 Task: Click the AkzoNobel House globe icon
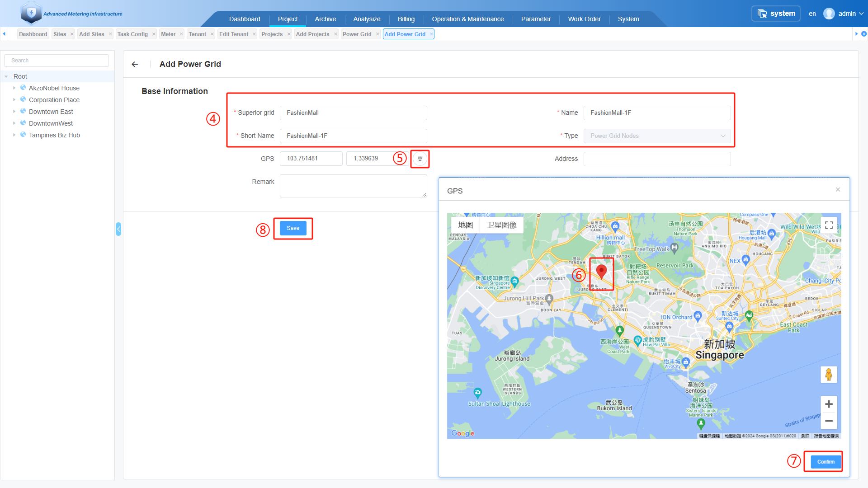tap(23, 88)
